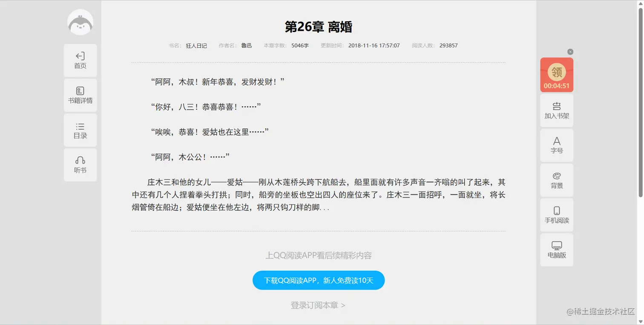Image resolution: width=644 pixels, height=325 pixels.
Task: Close the red envelope widget
Action: pos(570,52)
